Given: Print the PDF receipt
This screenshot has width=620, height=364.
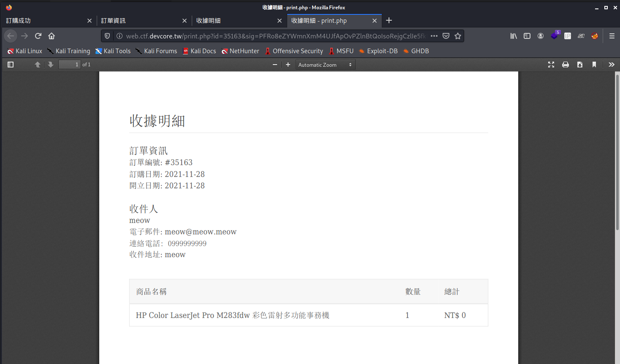Looking at the screenshot, I should click(x=566, y=65).
